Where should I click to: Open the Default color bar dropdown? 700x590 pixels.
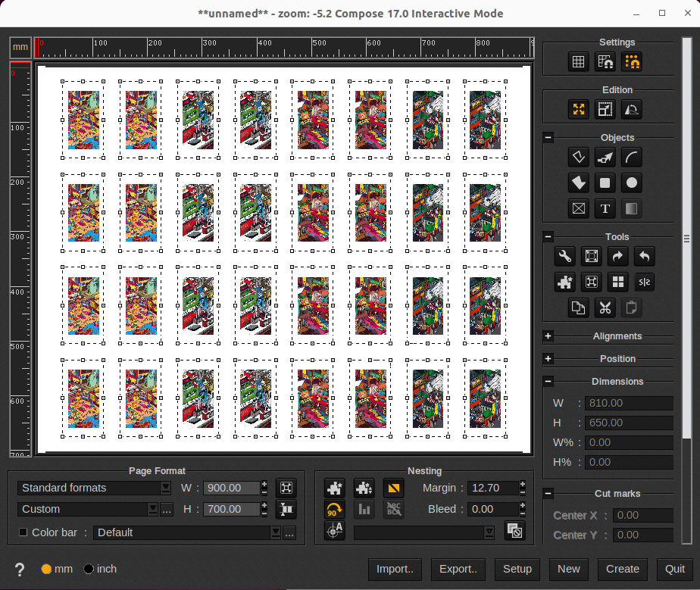click(186, 532)
